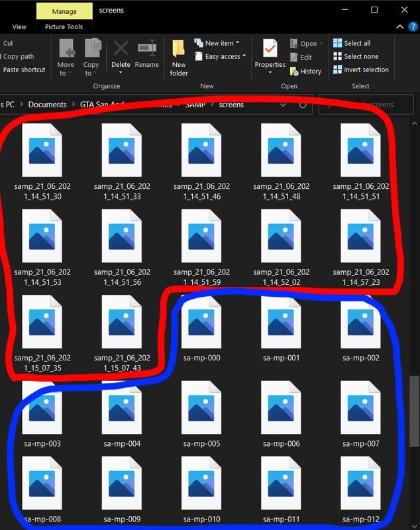This screenshot has width=420, height=530.
Task: Click the Copy to icon
Action: pyautogui.click(x=91, y=57)
